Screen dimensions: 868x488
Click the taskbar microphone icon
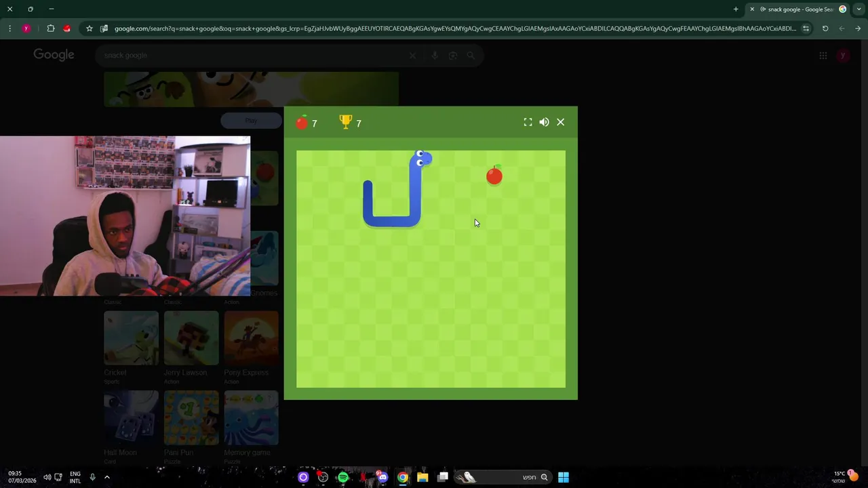(x=92, y=477)
